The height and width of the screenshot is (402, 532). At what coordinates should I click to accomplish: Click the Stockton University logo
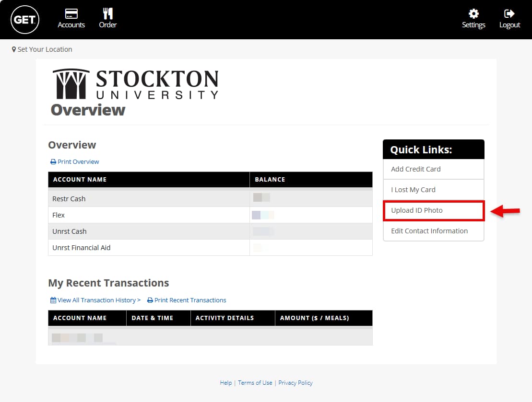pos(135,84)
